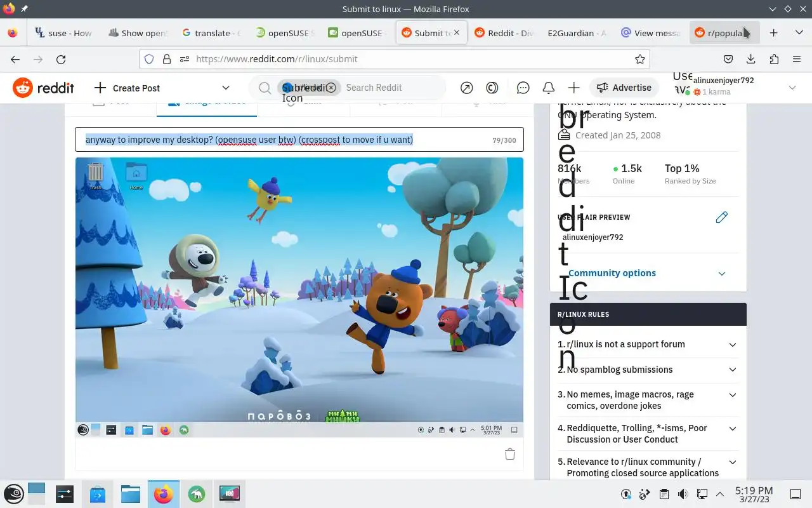
Task: Click the Reddit logo home link
Action: pyautogui.click(x=43, y=88)
